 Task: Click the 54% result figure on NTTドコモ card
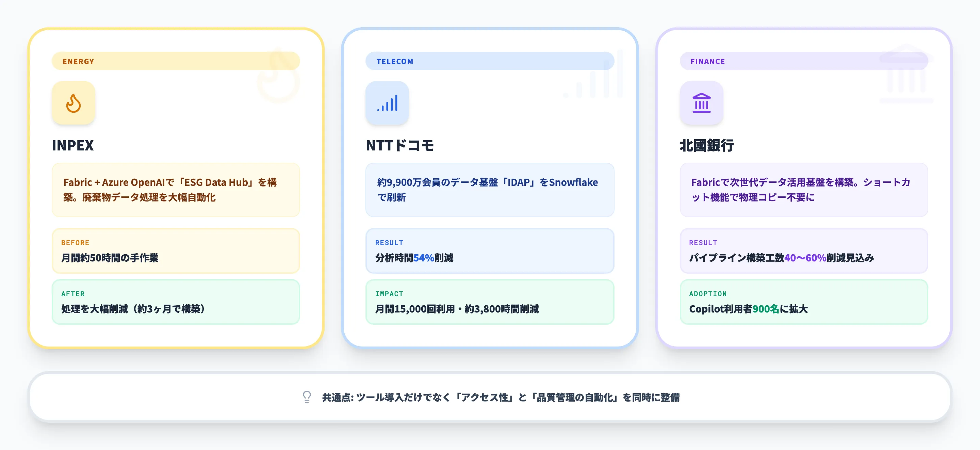423,258
